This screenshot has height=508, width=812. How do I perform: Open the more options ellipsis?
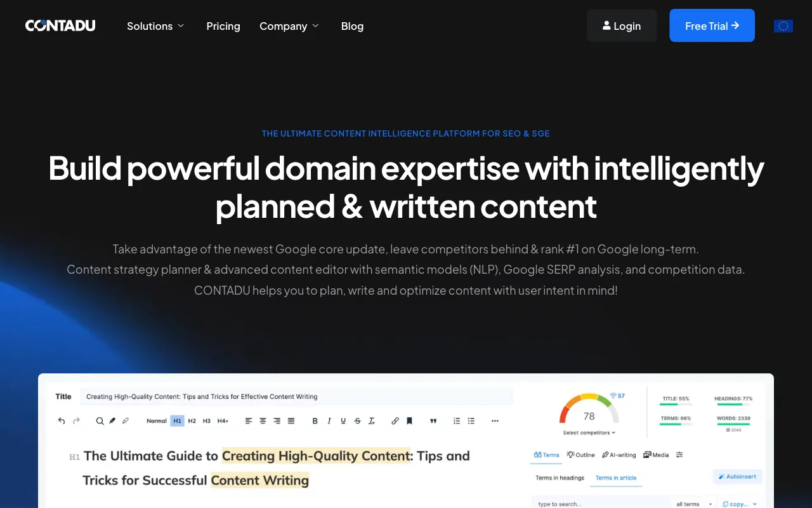coord(495,420)
